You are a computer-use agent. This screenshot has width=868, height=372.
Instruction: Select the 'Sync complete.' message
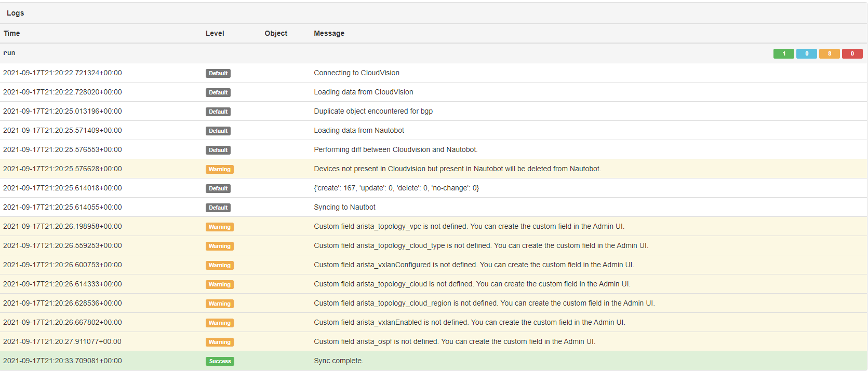pyautogui.click(x=339, y=361)
